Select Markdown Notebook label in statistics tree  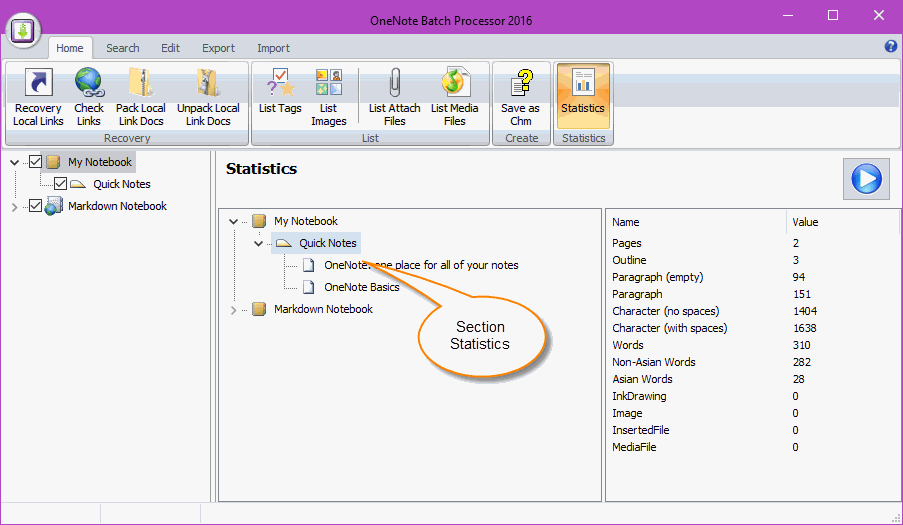click(x=323, y=309)
